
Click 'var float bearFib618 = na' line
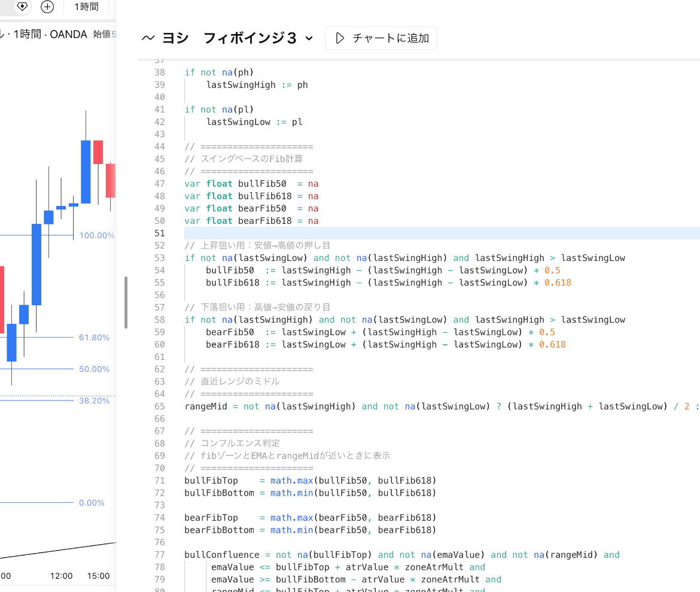click(x=251, y=221)
